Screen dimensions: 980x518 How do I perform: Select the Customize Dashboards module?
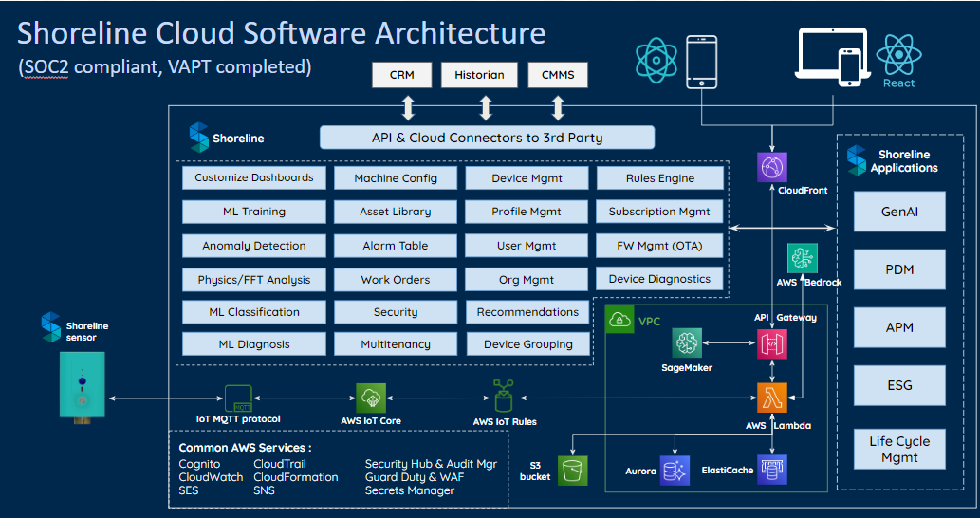point(253,177)
